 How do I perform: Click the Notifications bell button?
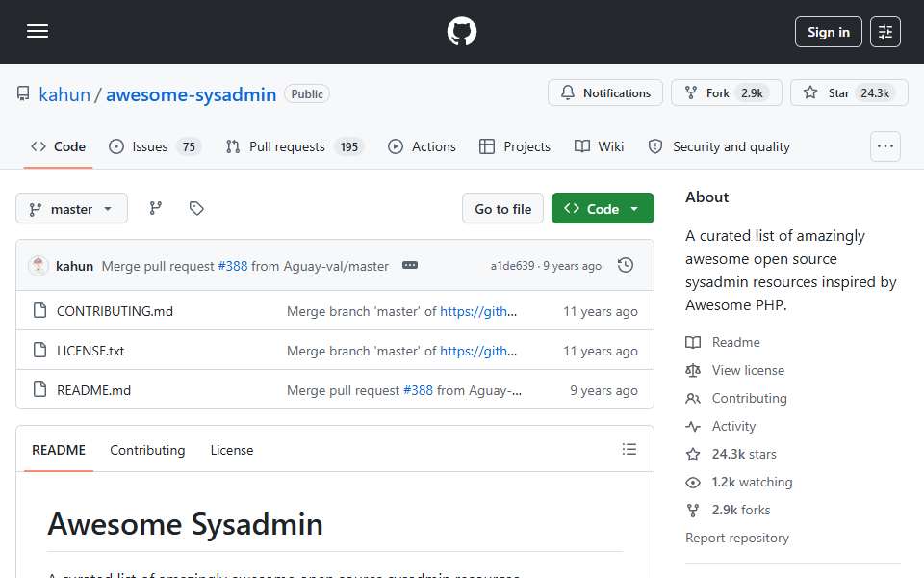[605, 92]
